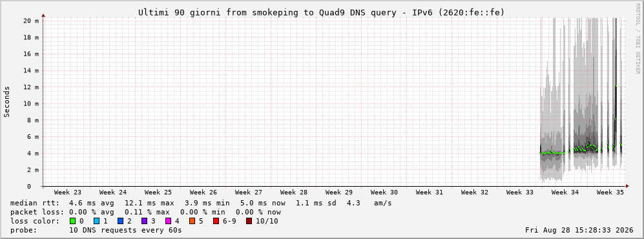644x239 pixels.
Task: Click the blue loss color 2 swatch
Action: [x=120, y=221]
